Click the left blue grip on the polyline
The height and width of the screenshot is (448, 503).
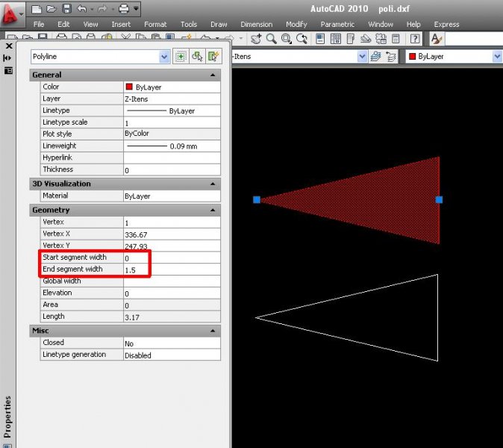[x=256, y=199]
